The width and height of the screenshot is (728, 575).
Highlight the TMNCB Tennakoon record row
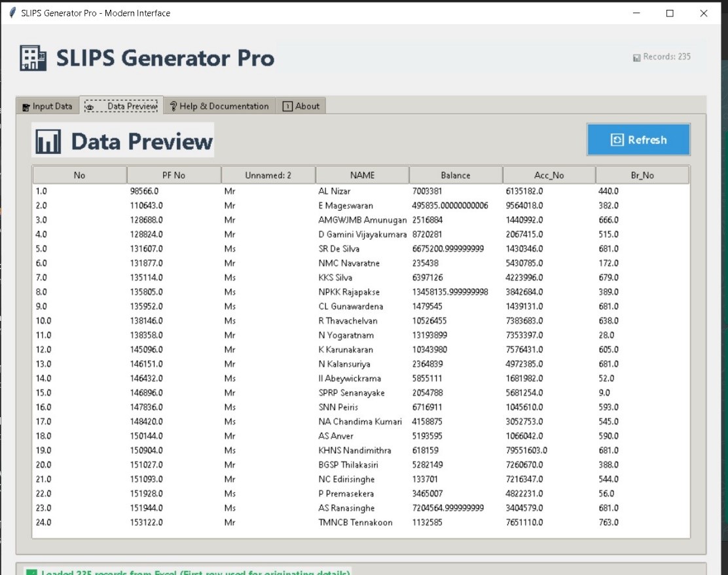pos(355,523)
